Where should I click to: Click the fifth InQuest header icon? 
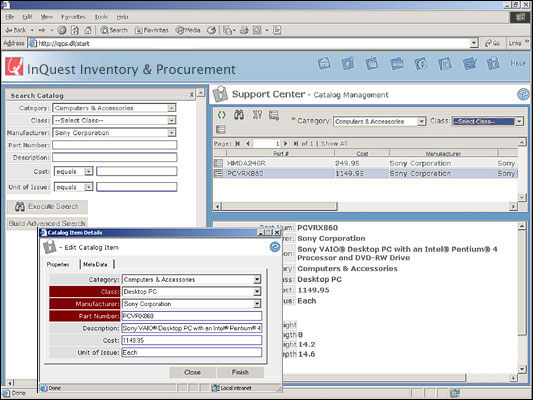coord(421,63)
